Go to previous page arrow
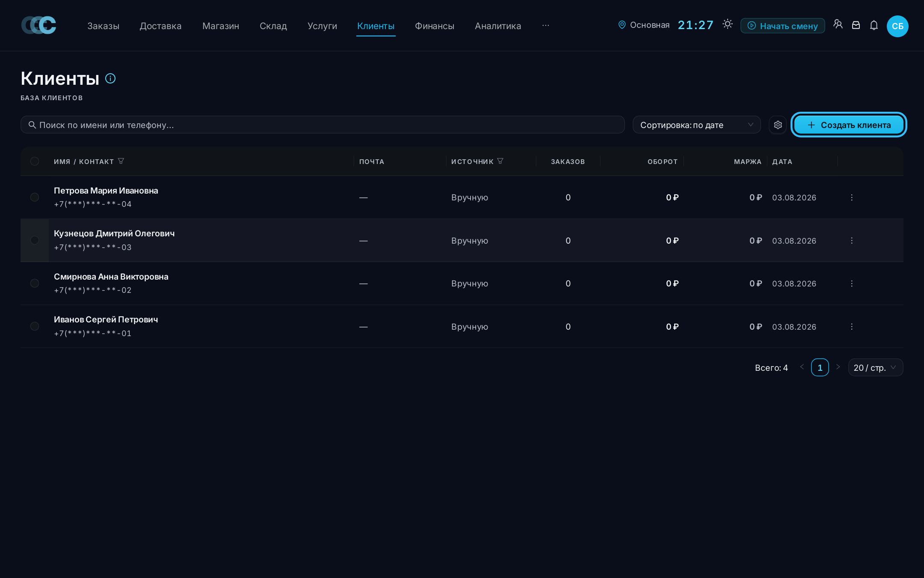The width and height of the screenshot is (924, 578). coord(802,367)
